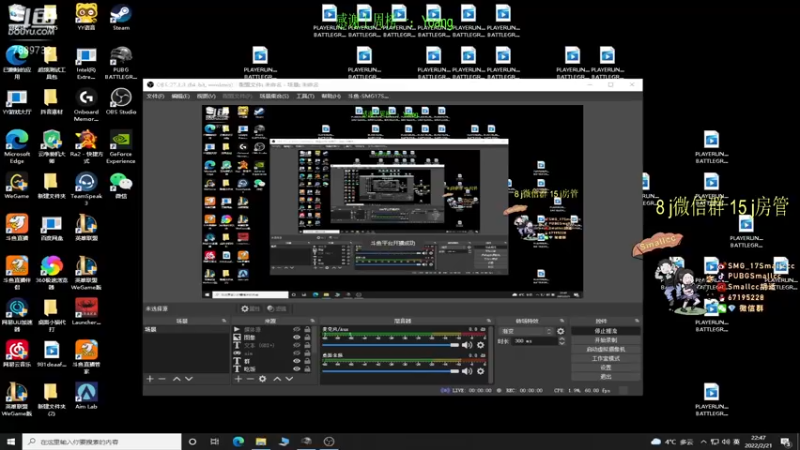This screenshot has width=800, height=450.
Task: Move selected source up in Sources panel
Action: [277, 379]
